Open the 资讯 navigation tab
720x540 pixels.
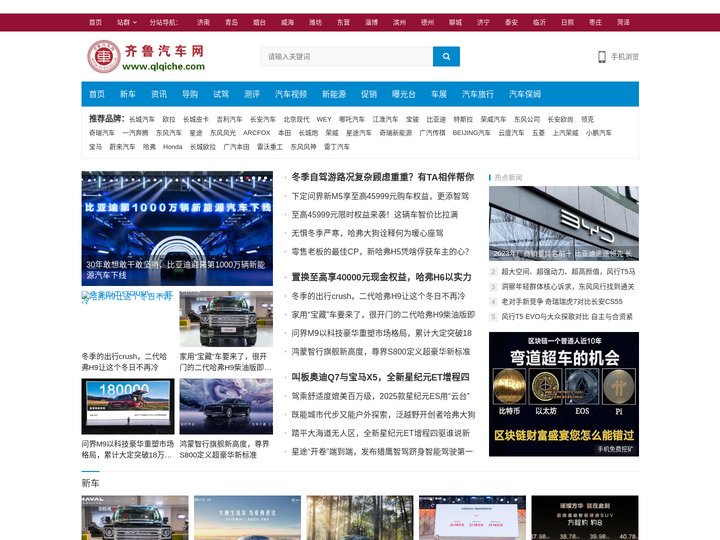click(x=159, y=94)
